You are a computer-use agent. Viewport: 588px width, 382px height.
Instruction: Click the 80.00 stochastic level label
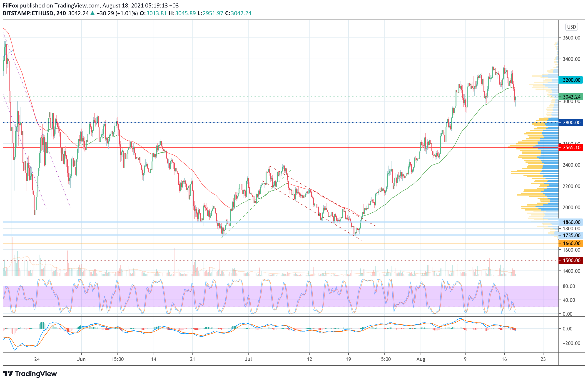tap(569, 286)
